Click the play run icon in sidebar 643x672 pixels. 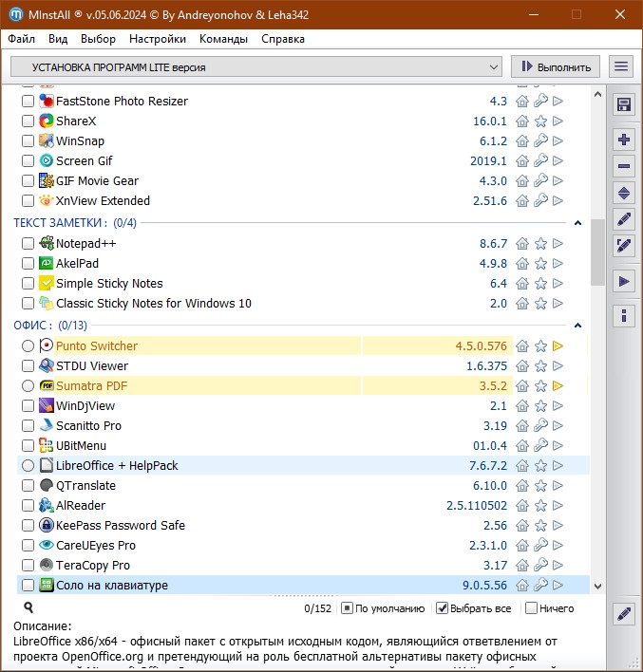tap(624, 282)
